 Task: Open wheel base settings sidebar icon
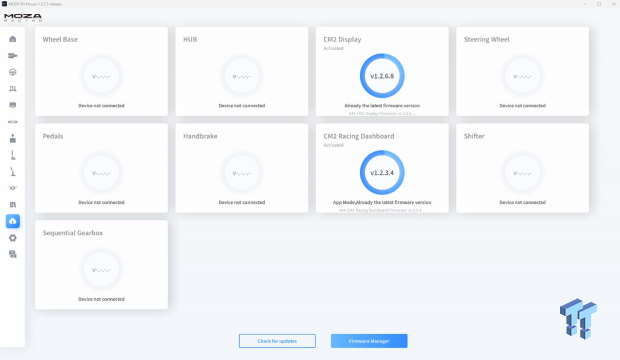click(13, 55)
